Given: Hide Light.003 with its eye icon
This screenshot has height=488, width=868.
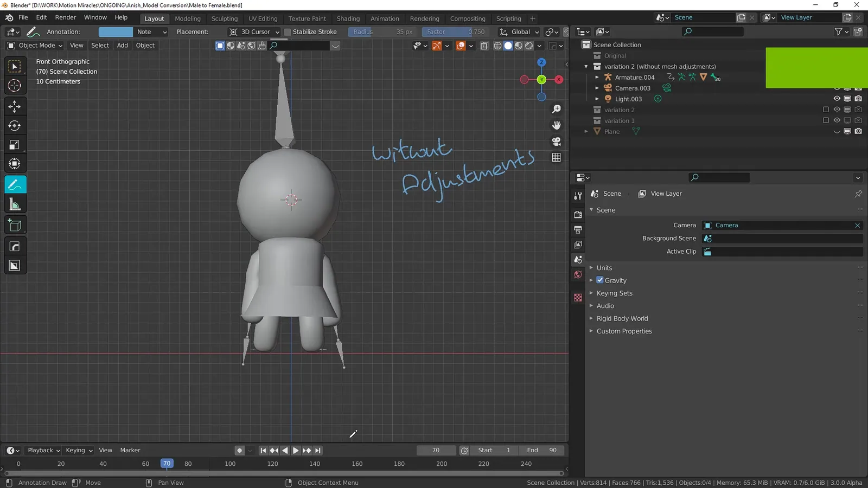Looking at the screenshot, I should tap(837, 99).
